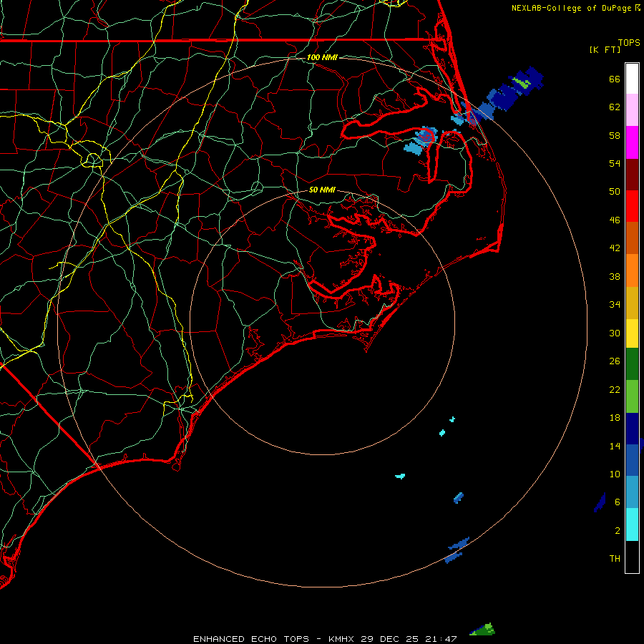This screenshot has width=644, height=644.
Task: Click the navy blue legend swatch
Action: 632,429
